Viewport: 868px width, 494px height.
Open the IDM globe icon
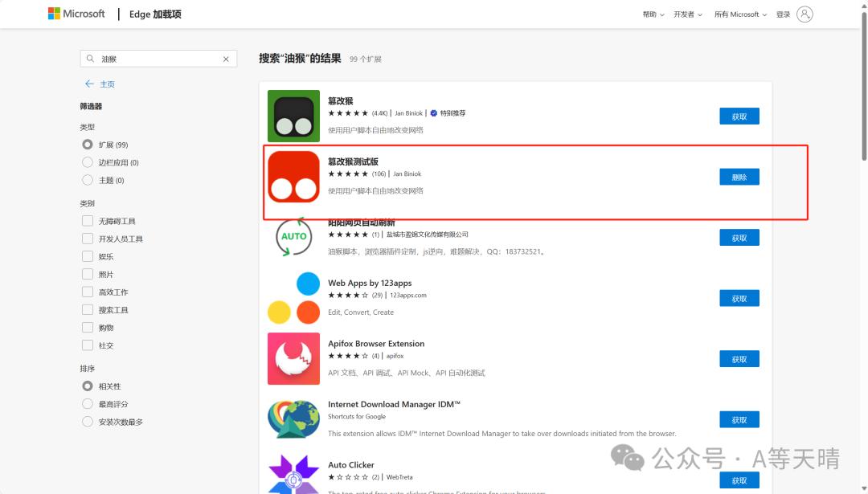click(293, 419)
